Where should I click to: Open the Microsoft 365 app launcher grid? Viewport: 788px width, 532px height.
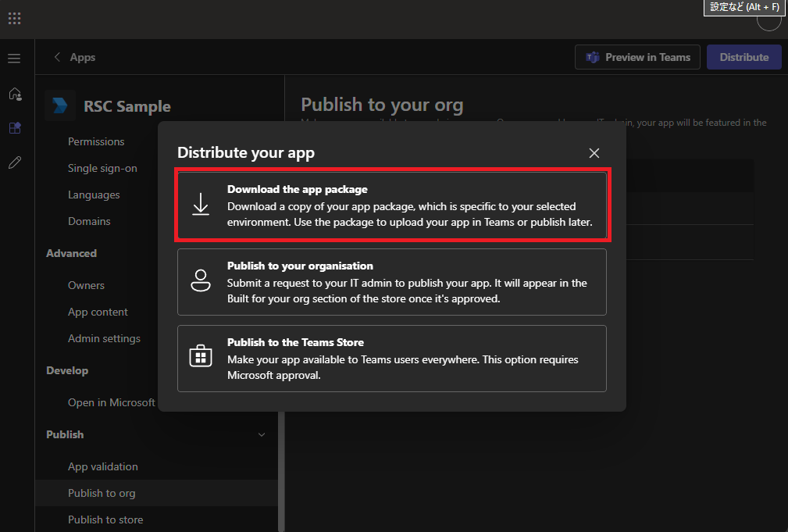click(14, 19)
